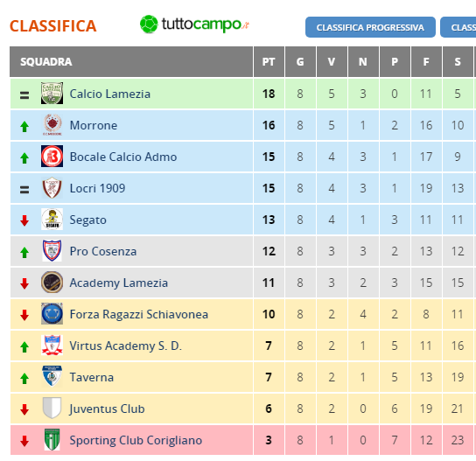Viewport: 476px width, 461px height.
Task: Click the Bocale Calcio Admo badge
Action: (x=52, y=157)
